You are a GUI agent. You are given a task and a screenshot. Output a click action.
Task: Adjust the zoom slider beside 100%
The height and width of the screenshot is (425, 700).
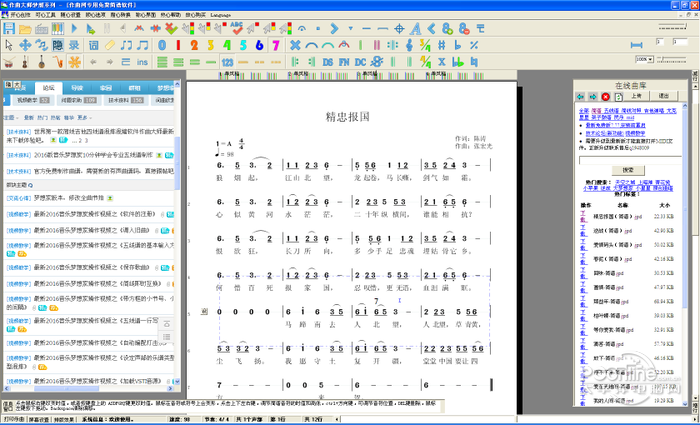point(672,59)
